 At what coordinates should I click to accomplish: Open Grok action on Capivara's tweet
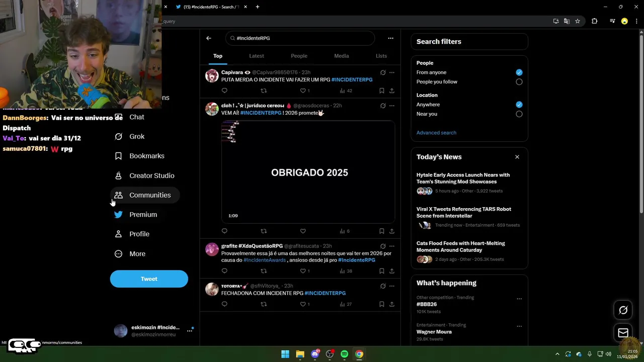coord(383,72)
